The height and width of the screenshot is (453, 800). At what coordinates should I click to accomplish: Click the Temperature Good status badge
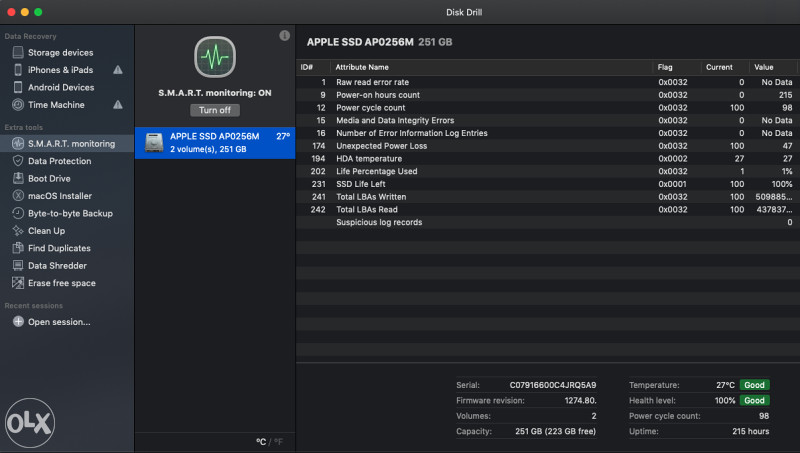pyautogui.click(x=754, y=385)
